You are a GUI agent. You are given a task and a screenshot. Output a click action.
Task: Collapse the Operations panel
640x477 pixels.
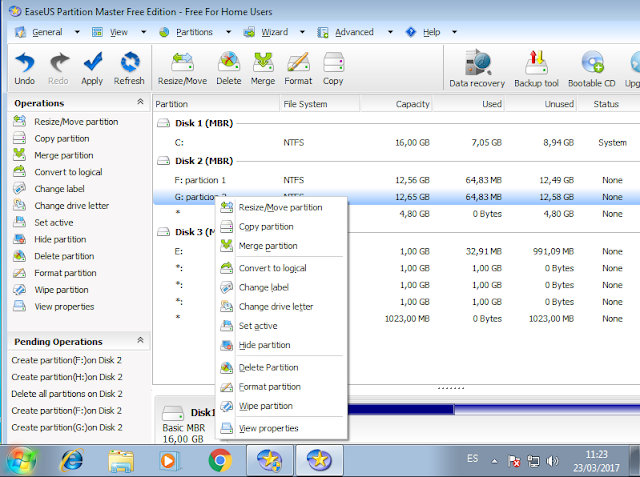pyautogui.click(x=140, y=102)
